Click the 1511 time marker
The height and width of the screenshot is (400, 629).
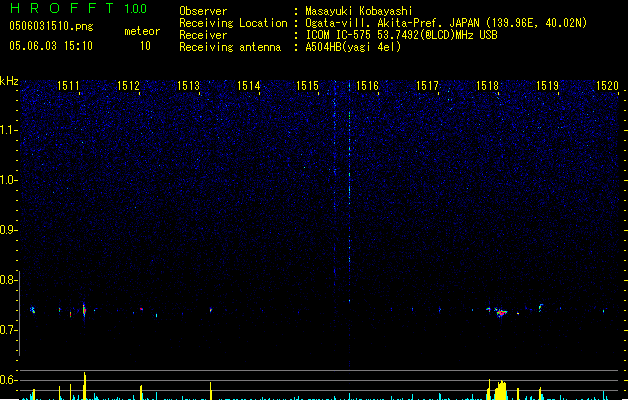[x=68, y=86]
